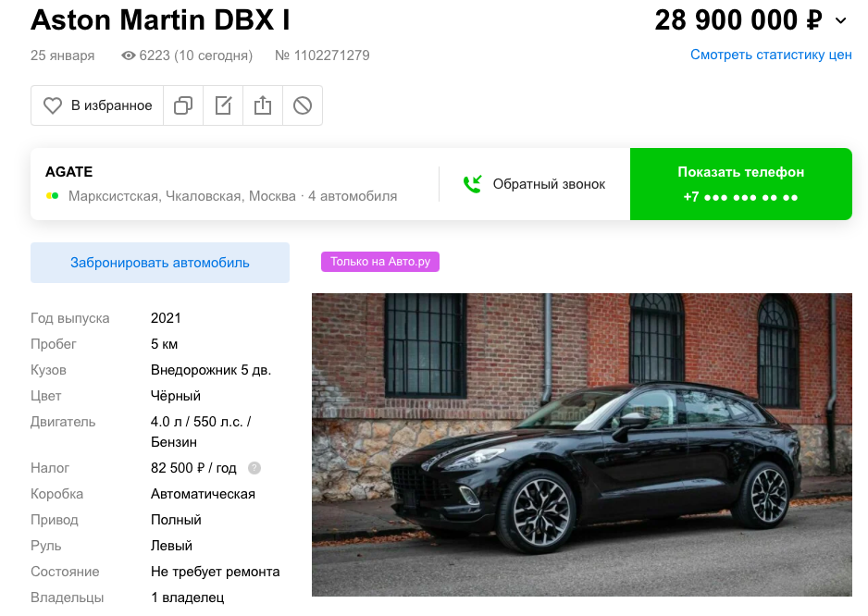Click the 28 900 000 ₽ price
This screenshot has height=616, width=868.
click(x=738, y=20)
